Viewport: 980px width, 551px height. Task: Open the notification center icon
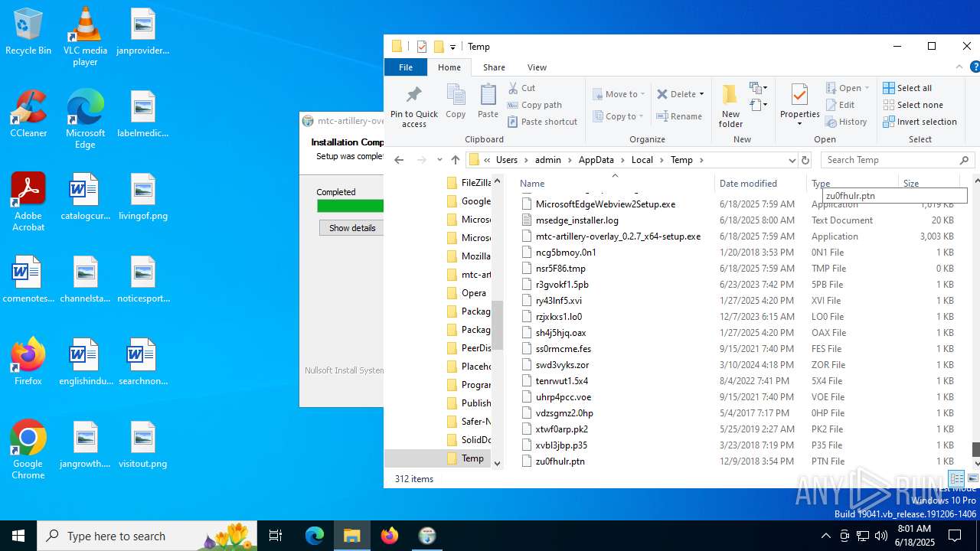[955, 536]
